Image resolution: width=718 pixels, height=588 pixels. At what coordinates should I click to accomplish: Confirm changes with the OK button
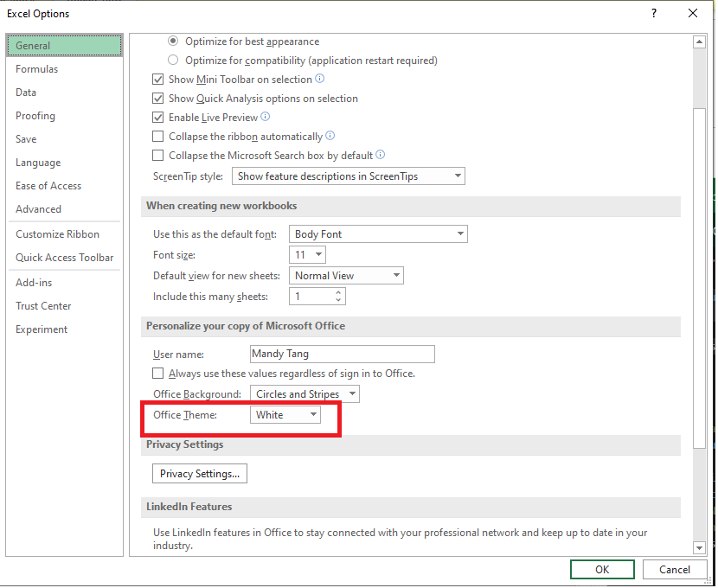601,569
